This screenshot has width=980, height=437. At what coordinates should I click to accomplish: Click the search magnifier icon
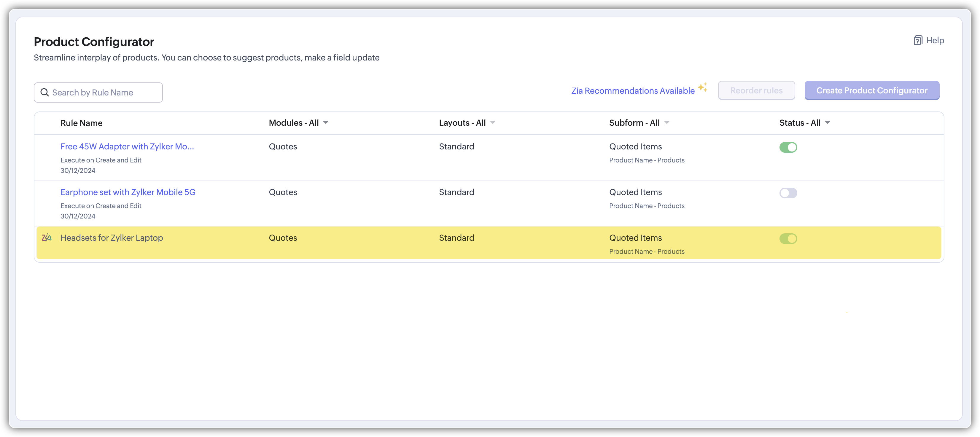pyautogui.click(x=44, y=92)
